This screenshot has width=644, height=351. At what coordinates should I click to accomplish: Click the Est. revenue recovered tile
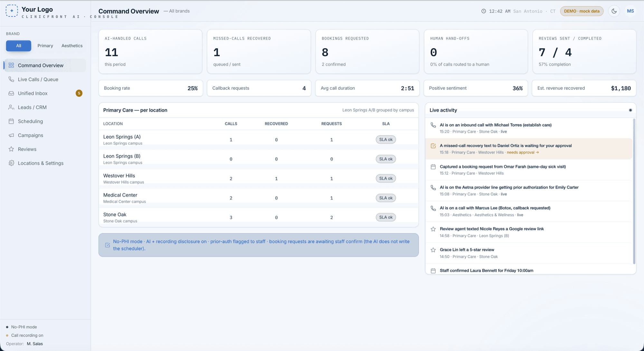click(584, 88)
